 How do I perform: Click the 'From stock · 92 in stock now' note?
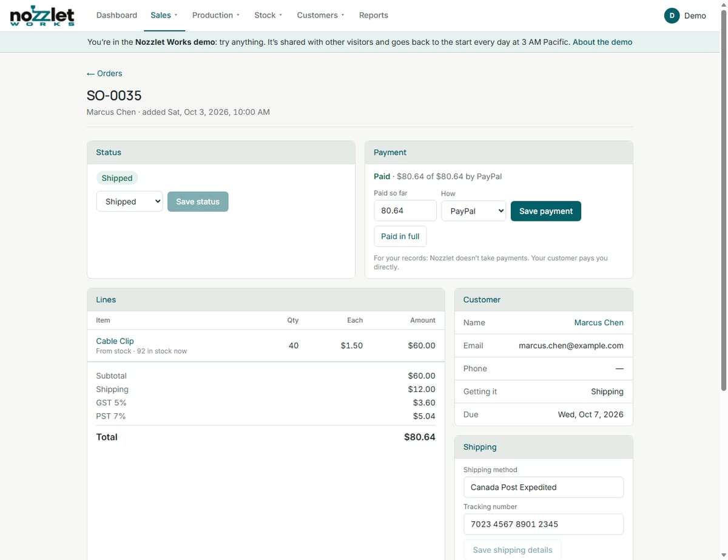[141, 351]
